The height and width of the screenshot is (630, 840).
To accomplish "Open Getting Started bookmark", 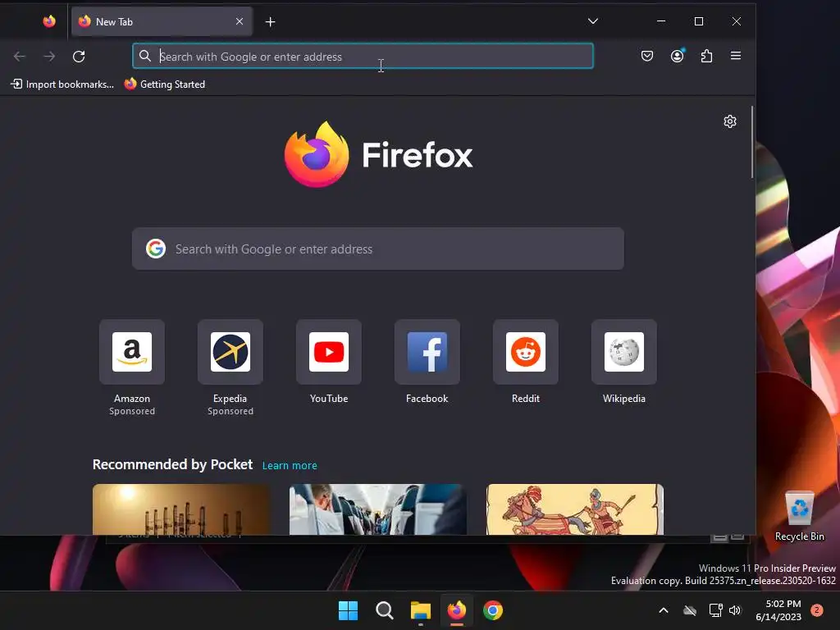I will (x=164, y=84).
